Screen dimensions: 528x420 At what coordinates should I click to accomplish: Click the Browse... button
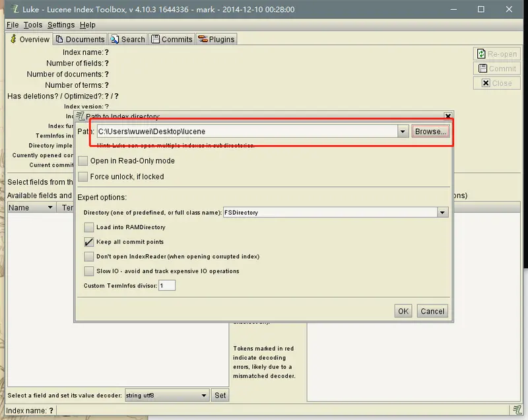coord(430,131)
